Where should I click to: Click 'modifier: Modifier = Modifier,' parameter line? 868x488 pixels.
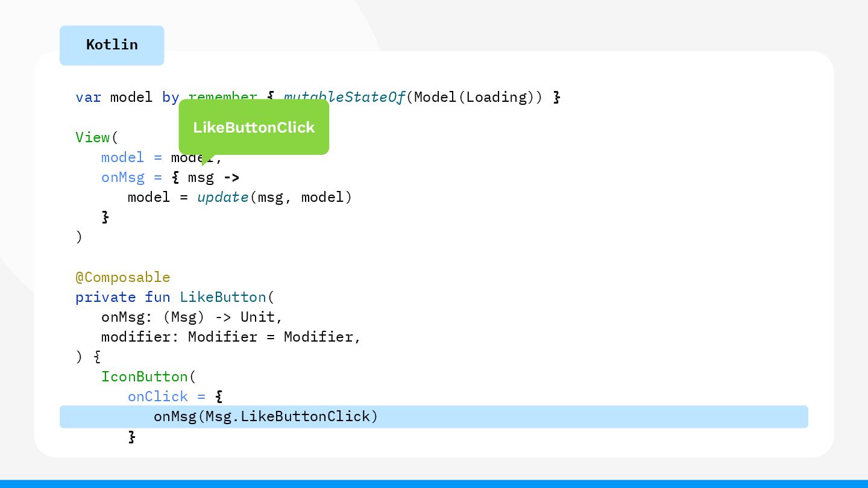[x=231, y=337]
